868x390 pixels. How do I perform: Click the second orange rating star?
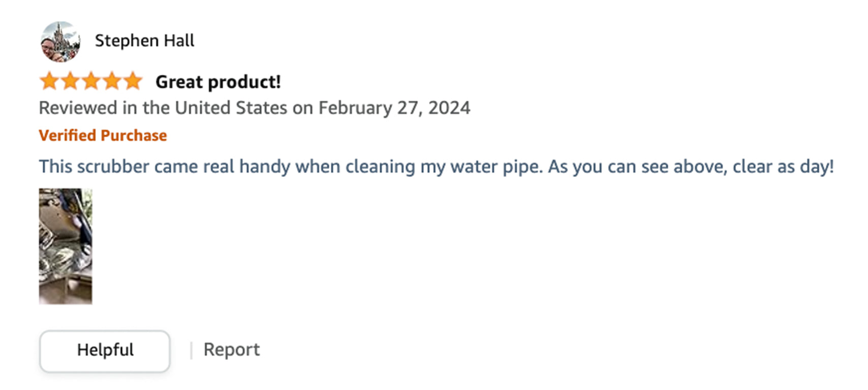70,81
